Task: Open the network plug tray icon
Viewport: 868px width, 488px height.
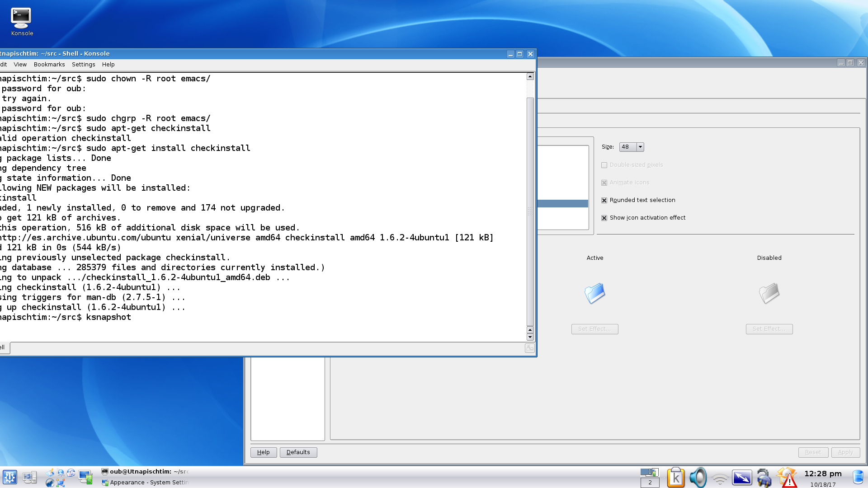Action: click(764, 478)
